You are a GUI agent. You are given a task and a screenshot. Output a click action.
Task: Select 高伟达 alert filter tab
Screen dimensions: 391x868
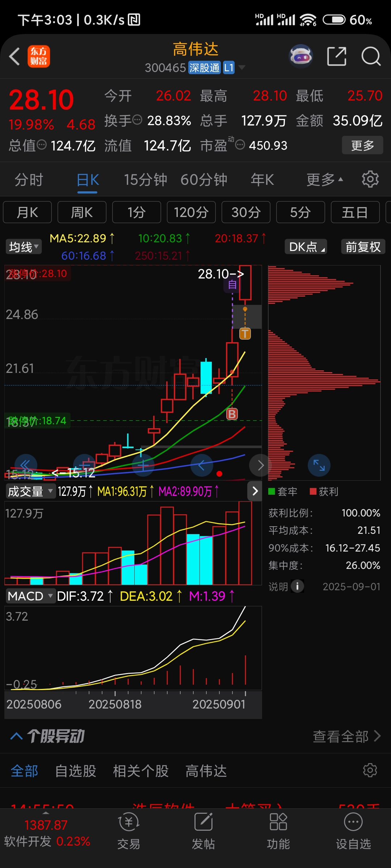pos(206,771)
